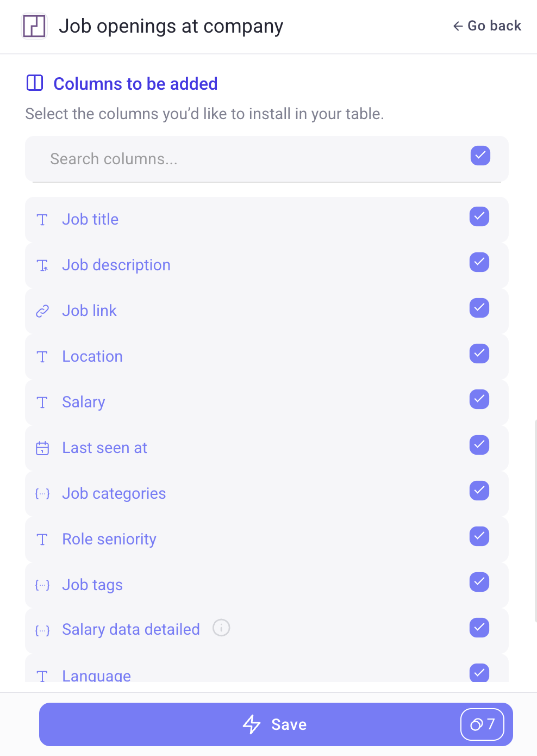
Task: Click the link icon beside Job link
Action: (42, 311)
